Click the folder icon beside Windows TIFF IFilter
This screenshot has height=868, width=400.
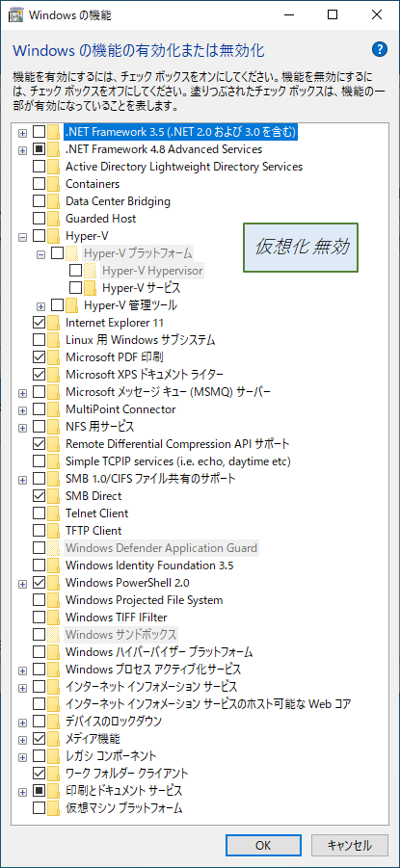click(53, 618)
